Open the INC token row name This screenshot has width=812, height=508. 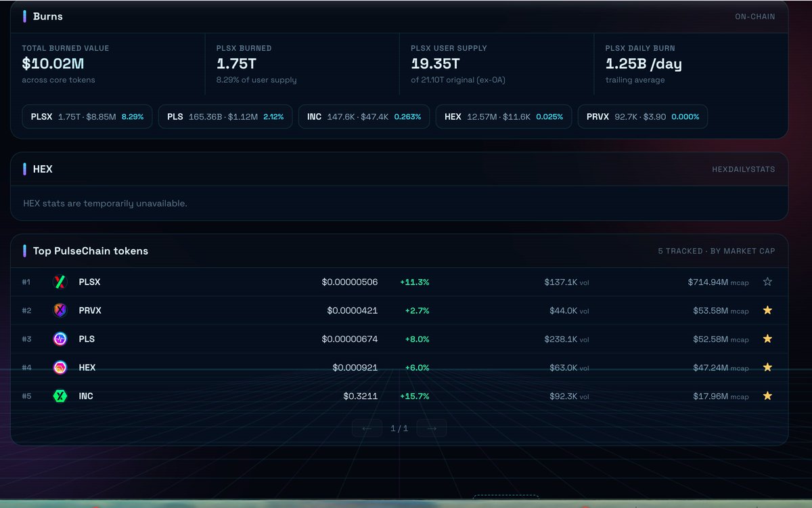[x=86, y=396]
